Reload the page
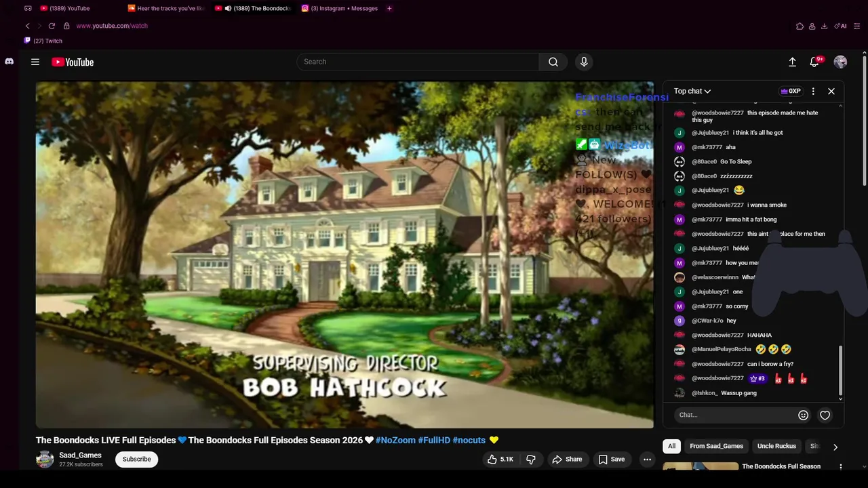 click(x=52, y=26)
